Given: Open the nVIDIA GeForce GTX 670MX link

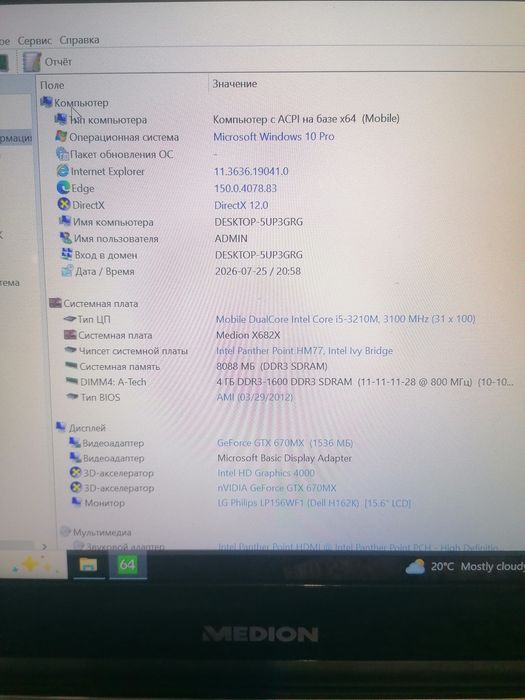Looking at the screenshot, I should [x=277, y=488].
